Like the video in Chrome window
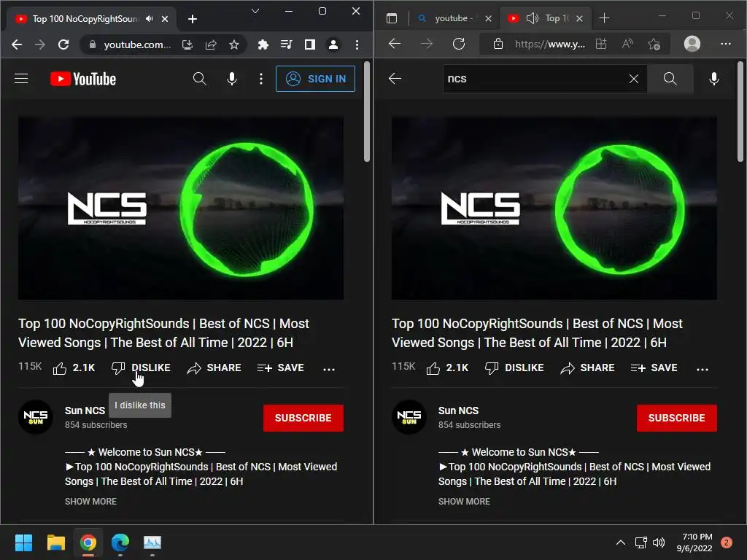 [x=74, y=368]
